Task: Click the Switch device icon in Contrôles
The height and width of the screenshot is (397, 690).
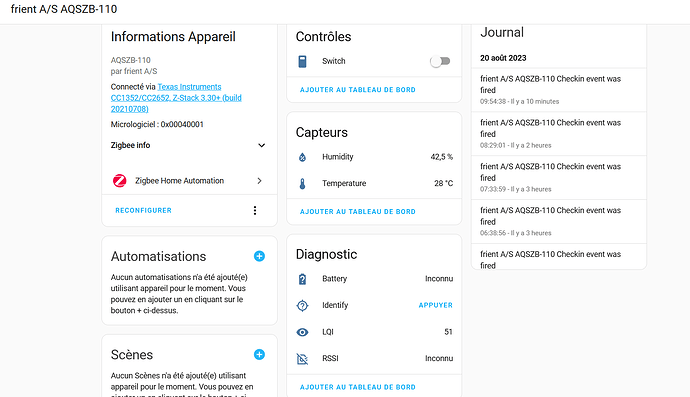Action: [302, 62]
